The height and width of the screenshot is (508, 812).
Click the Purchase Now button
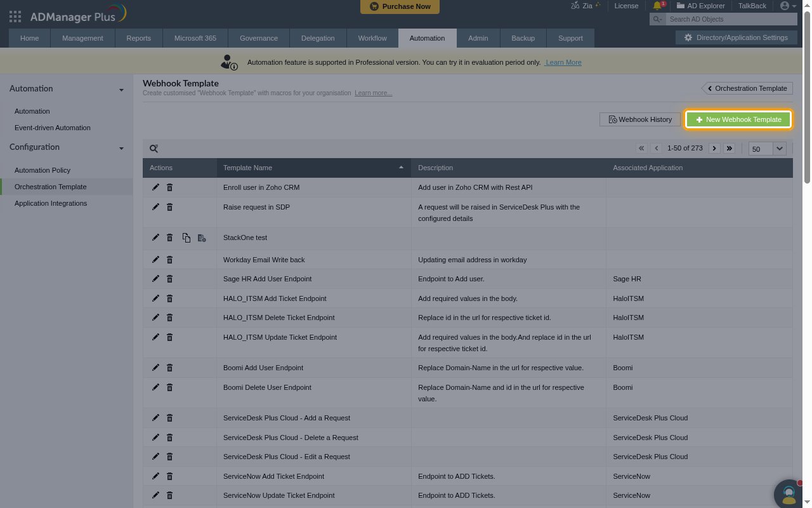(x=400, y=6)
